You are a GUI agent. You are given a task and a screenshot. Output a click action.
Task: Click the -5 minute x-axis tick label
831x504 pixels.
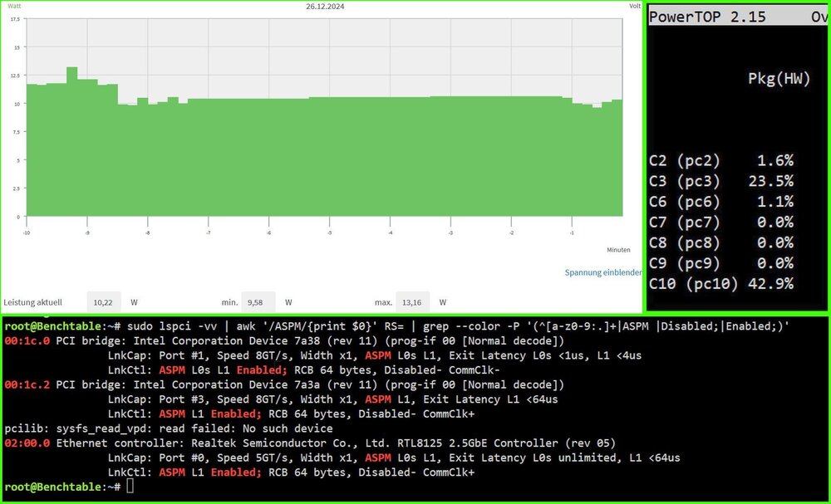[x=329, y=233]
